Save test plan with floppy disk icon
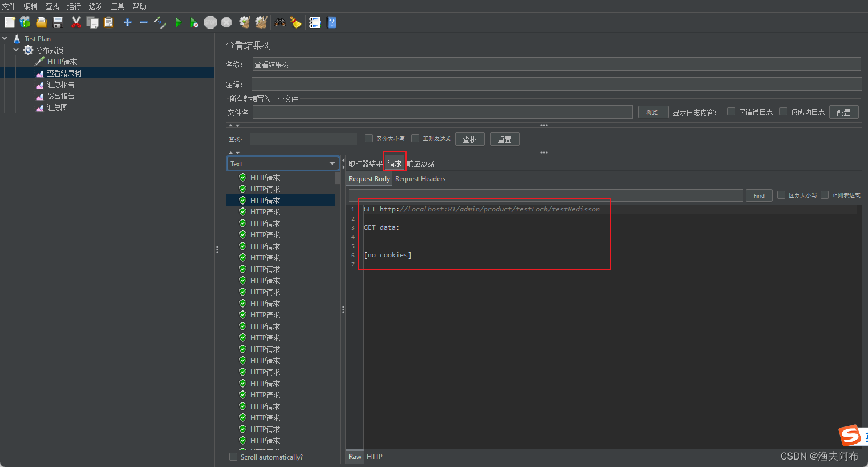868x467 pixels. click(58, 22)
